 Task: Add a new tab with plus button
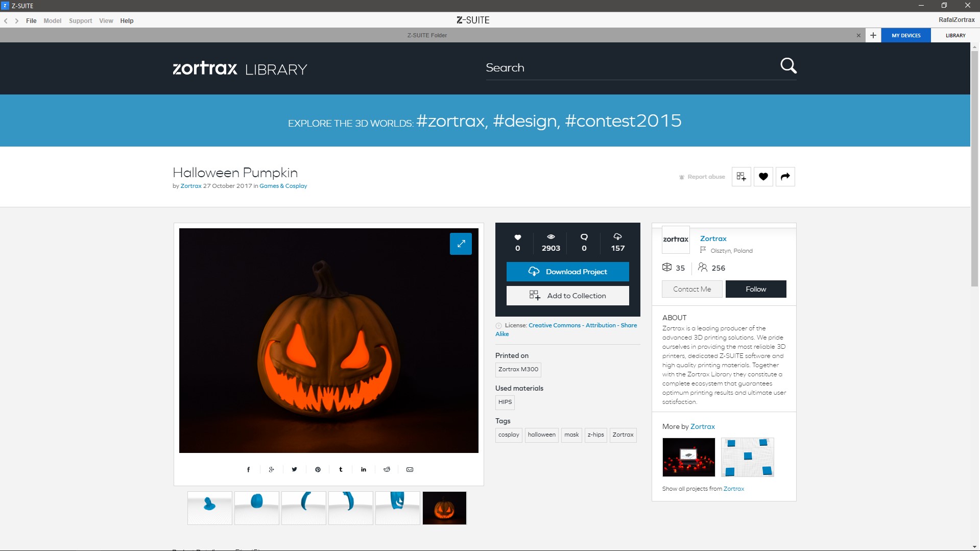pos(873,35)
